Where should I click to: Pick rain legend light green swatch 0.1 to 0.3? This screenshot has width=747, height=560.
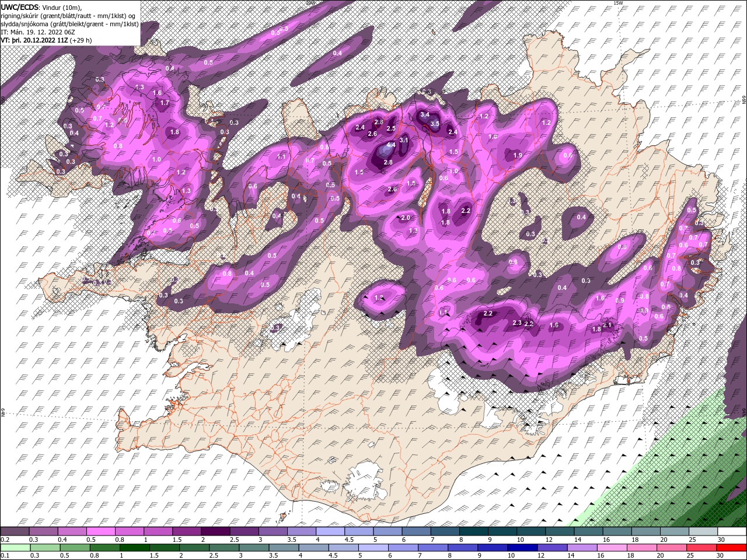click(15, 548)
